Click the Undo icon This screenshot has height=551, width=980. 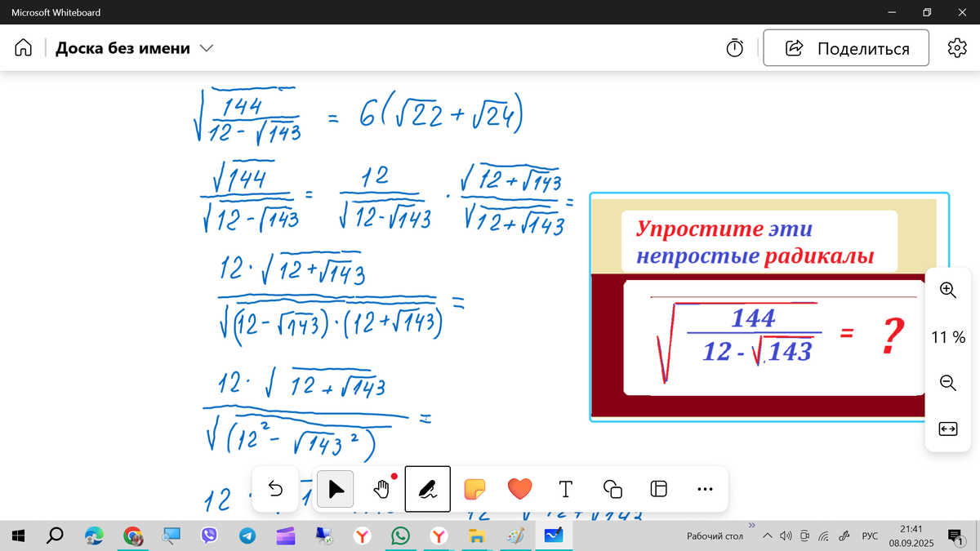[x=274, y=488]
